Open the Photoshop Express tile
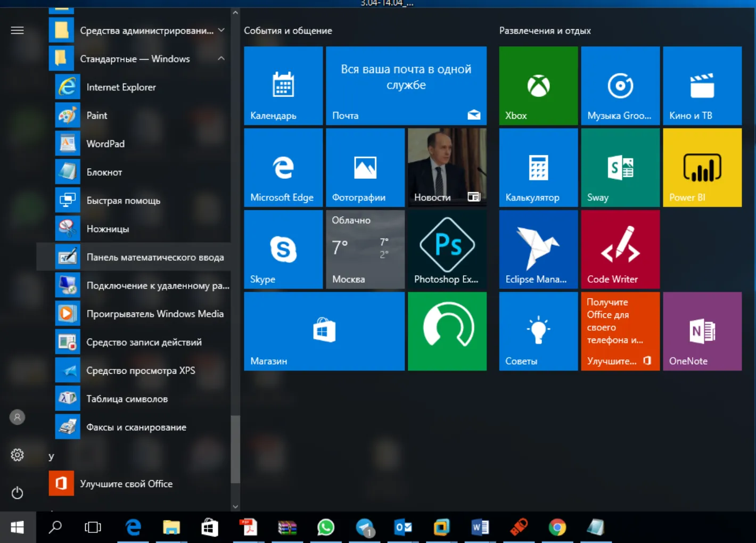 pos(447,249)
